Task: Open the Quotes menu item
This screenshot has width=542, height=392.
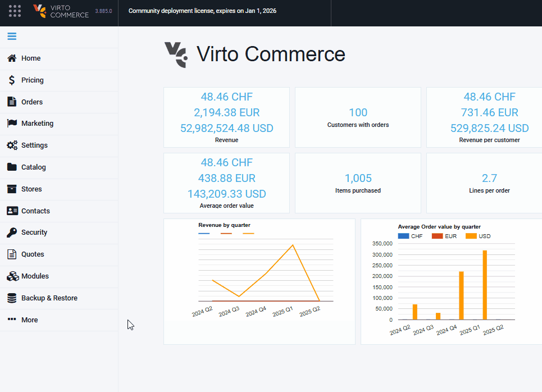Action: 33,254
